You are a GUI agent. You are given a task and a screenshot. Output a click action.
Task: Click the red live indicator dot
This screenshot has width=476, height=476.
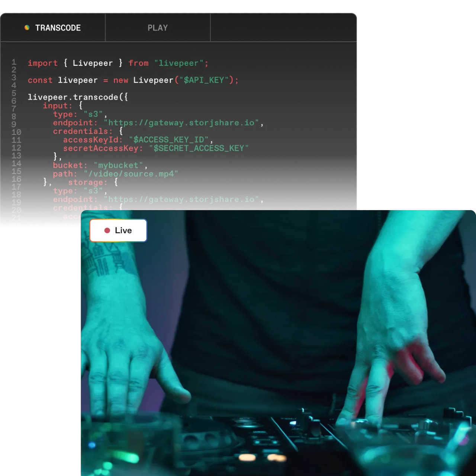(x=107, y=230)
